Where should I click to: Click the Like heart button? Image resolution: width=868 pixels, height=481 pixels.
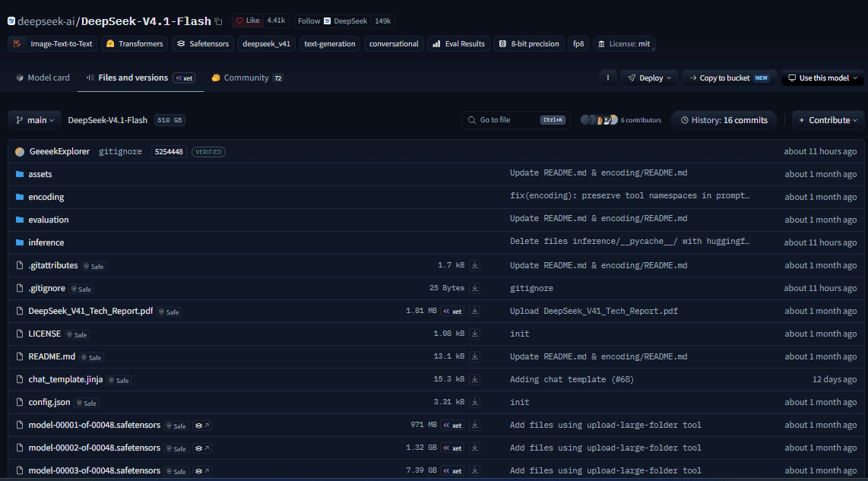click(248, 21)
